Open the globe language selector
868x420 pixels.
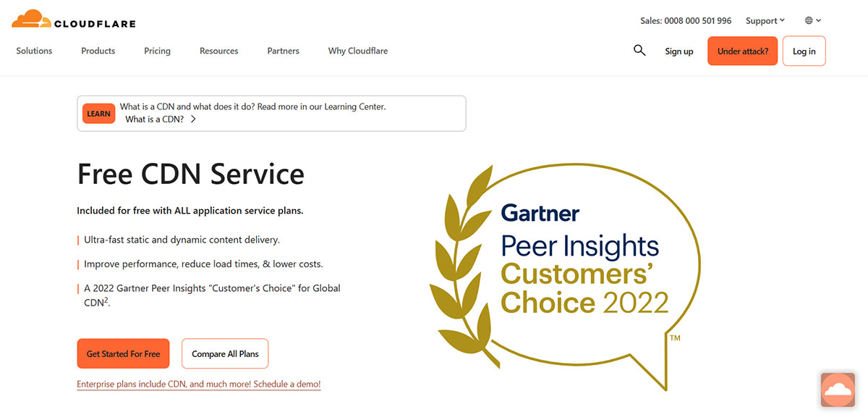(813, 21)
